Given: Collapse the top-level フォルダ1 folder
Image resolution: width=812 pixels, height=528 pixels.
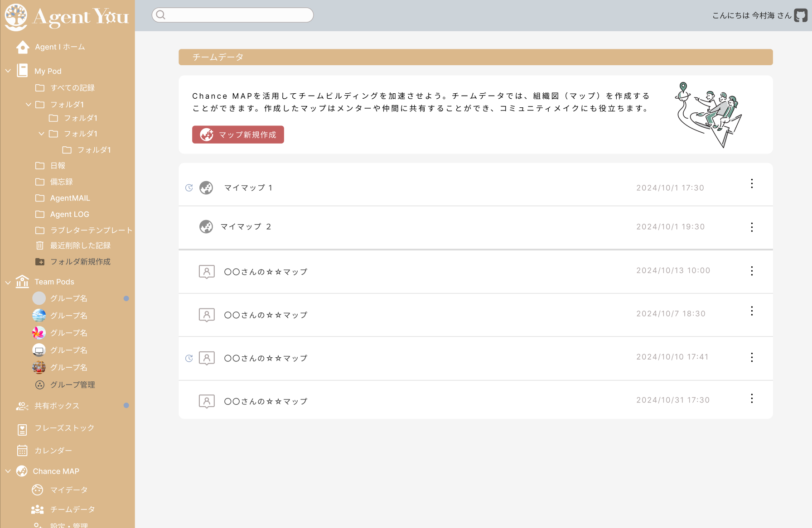Looking at the screenshot, I should [29, 105].
